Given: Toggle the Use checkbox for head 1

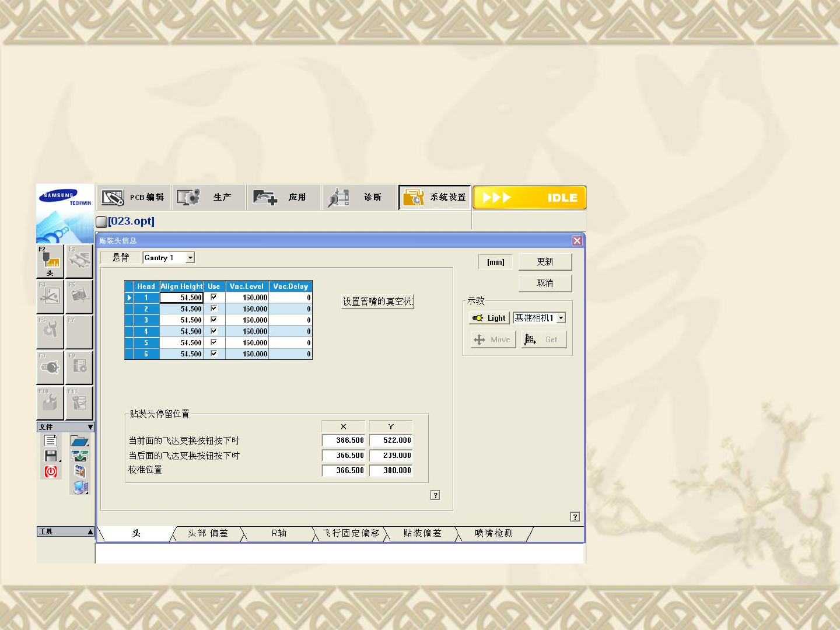Looking at the screenshot, I should point(213,297).
